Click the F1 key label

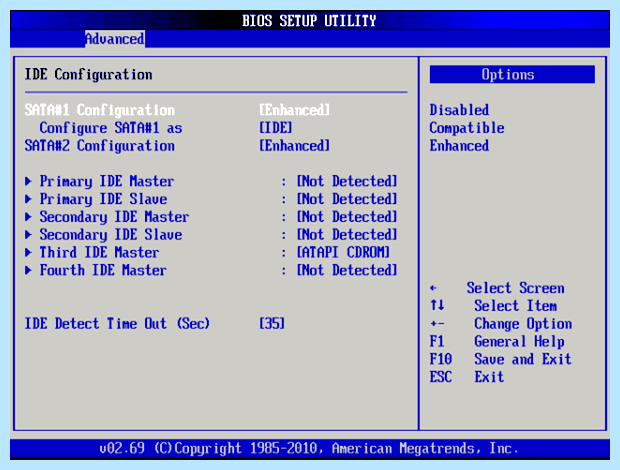[437, 342]
